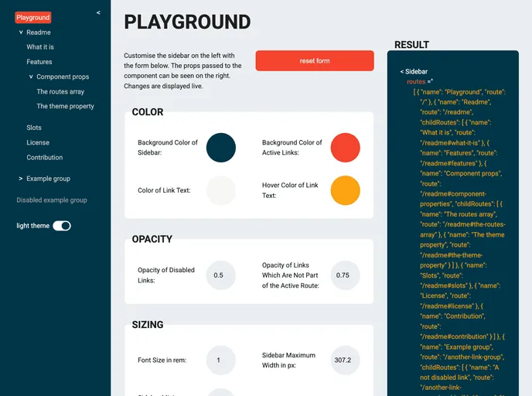Screen dimensions: 532x396
Task: Click the reset form button
Action: [x=315, y=61]
